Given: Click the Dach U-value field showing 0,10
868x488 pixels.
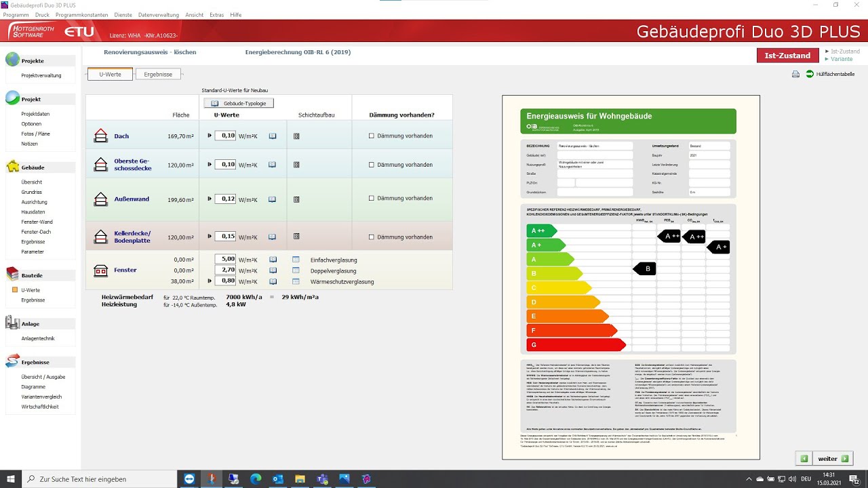Looking at the screenshot, I should [225, 136].
